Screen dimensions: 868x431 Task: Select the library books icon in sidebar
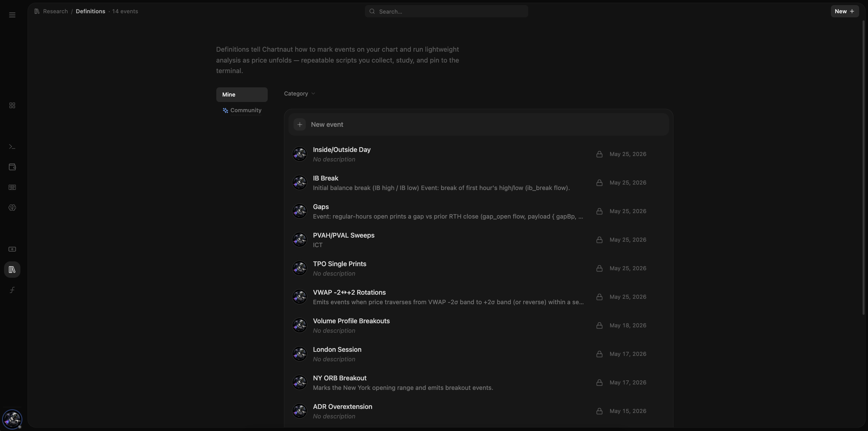12,270
